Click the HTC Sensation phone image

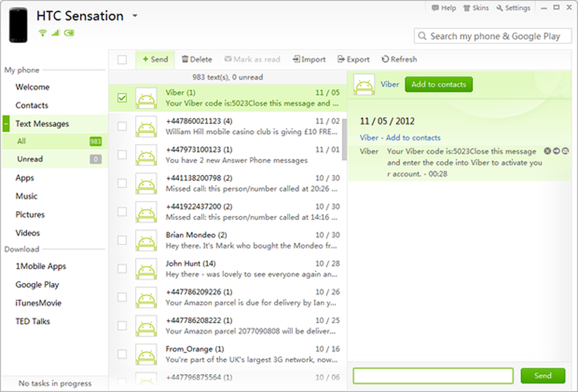[x=18, y=25]
